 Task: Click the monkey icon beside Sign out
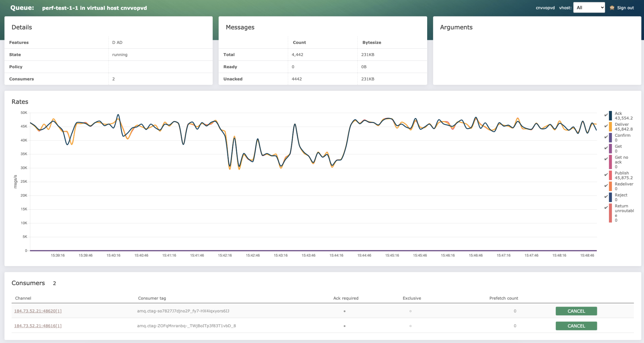pyautogui.click(x=612, y=8)
